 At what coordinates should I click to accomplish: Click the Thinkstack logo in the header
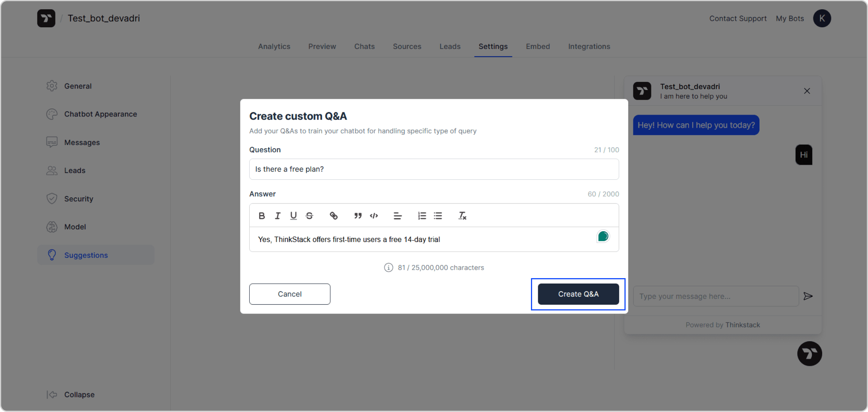[x=46, y=18]
